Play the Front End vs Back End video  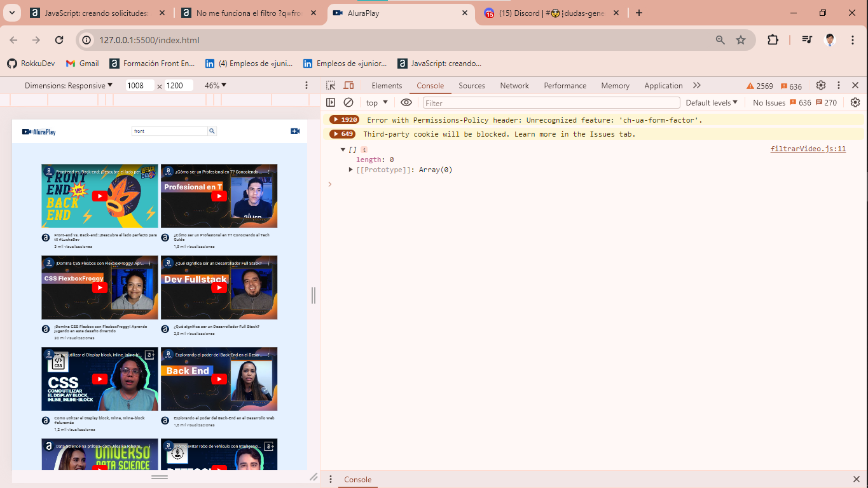coord(100,196)
